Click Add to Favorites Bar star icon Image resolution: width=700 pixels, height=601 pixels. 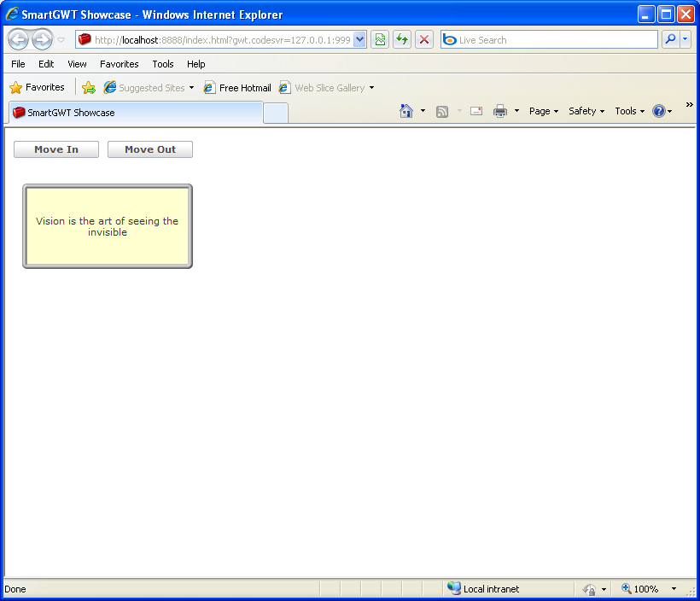[89, 88]
